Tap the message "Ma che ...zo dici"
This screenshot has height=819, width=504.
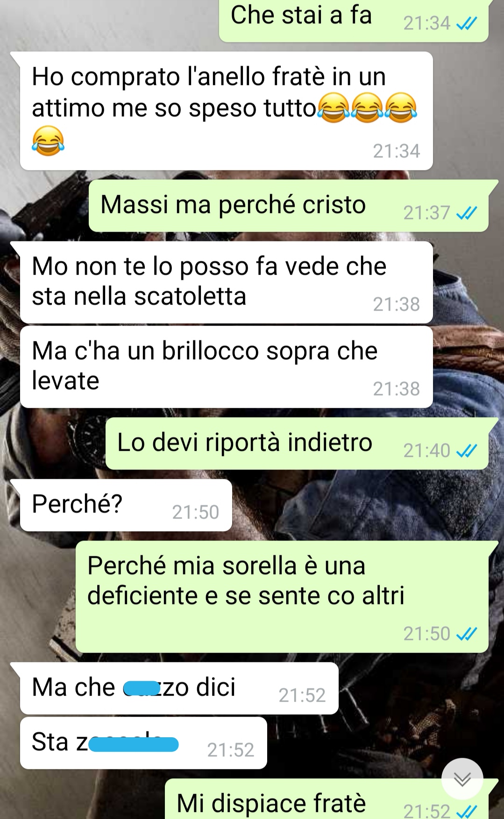coord(179,688)
